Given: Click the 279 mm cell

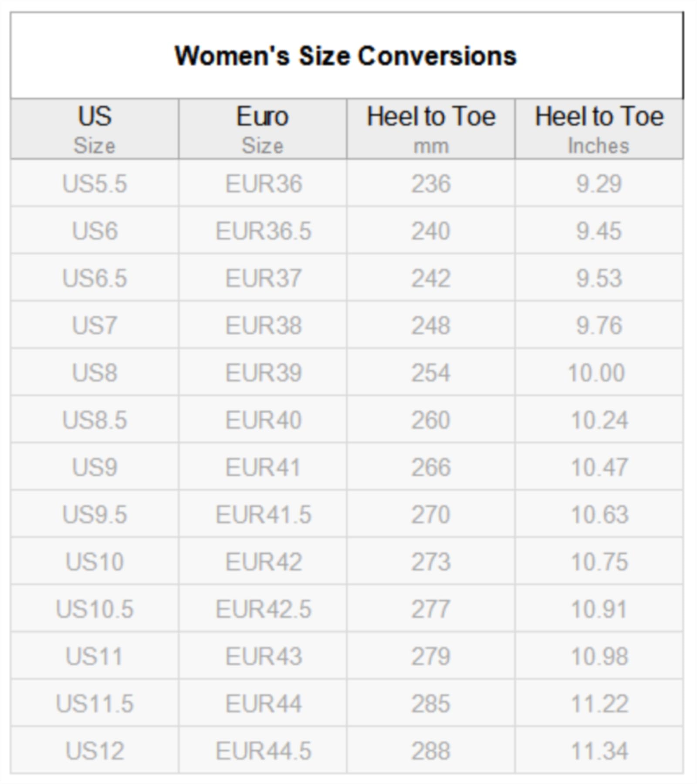Looking at the screenshot, I should coord(431,656).
